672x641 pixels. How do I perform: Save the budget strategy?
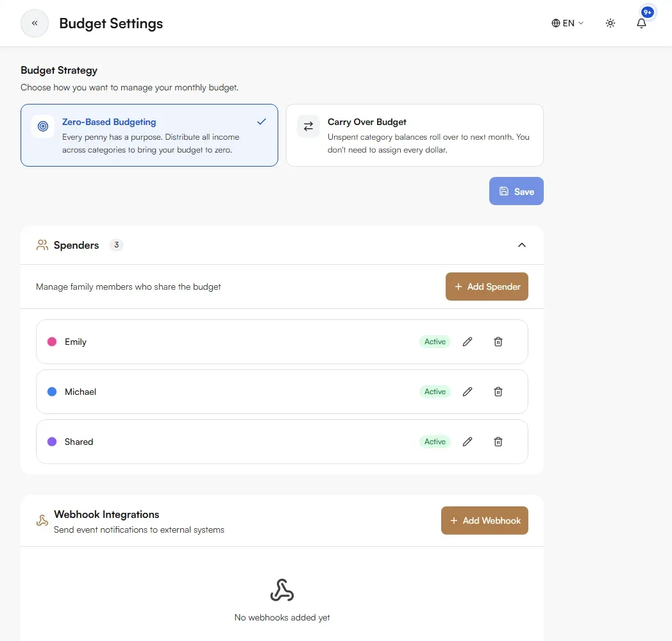[516, 191]
